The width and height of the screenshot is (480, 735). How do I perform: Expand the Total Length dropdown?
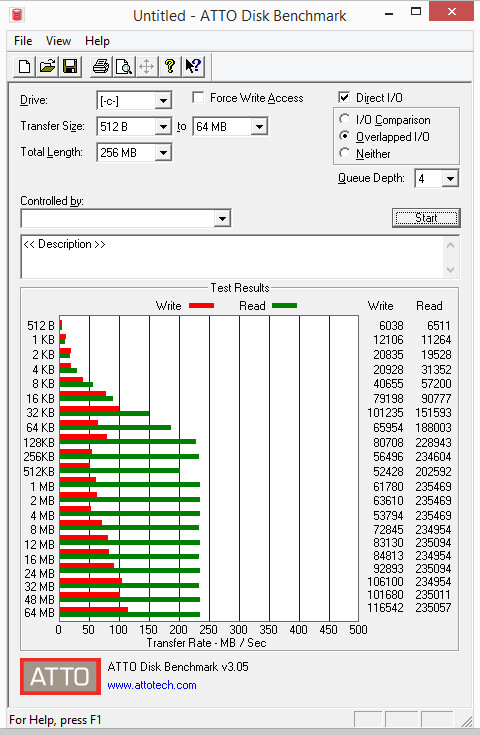pyautogui.click(x=163, y=152)
